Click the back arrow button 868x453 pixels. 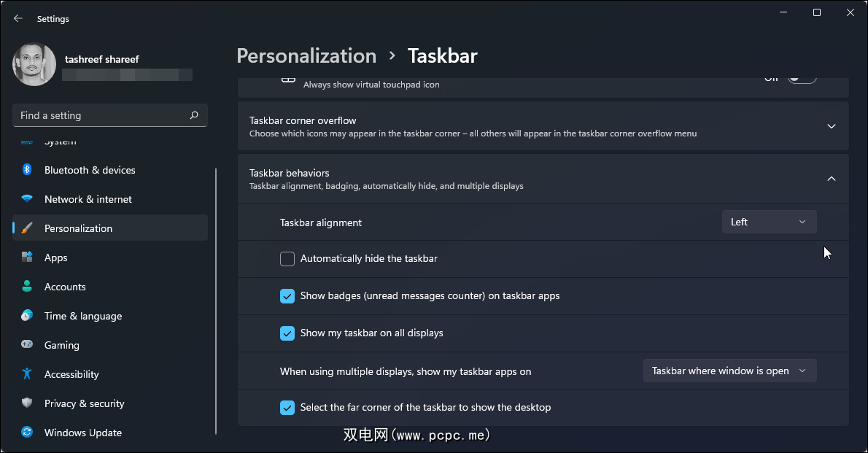[18, 19]
